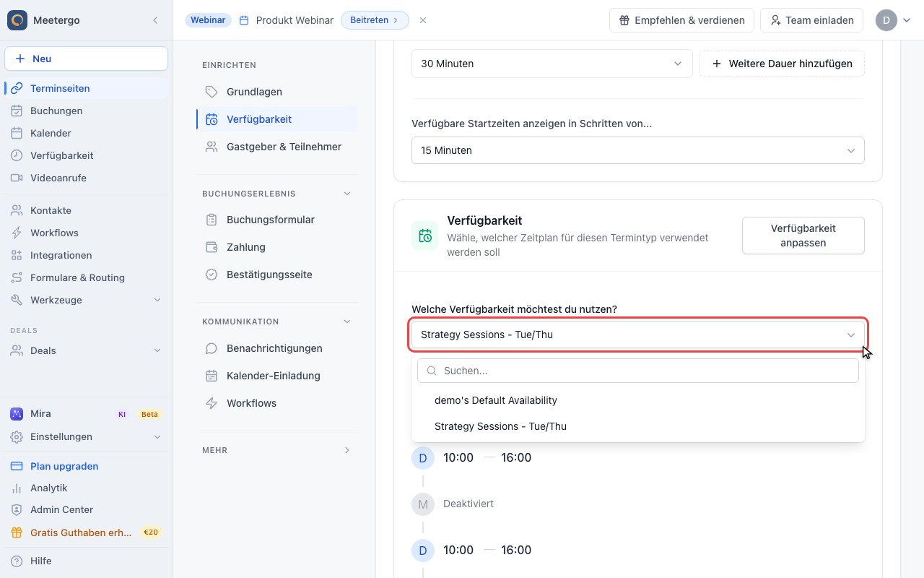Expand the Einstellungen submenu chevron

pos(157,436)
